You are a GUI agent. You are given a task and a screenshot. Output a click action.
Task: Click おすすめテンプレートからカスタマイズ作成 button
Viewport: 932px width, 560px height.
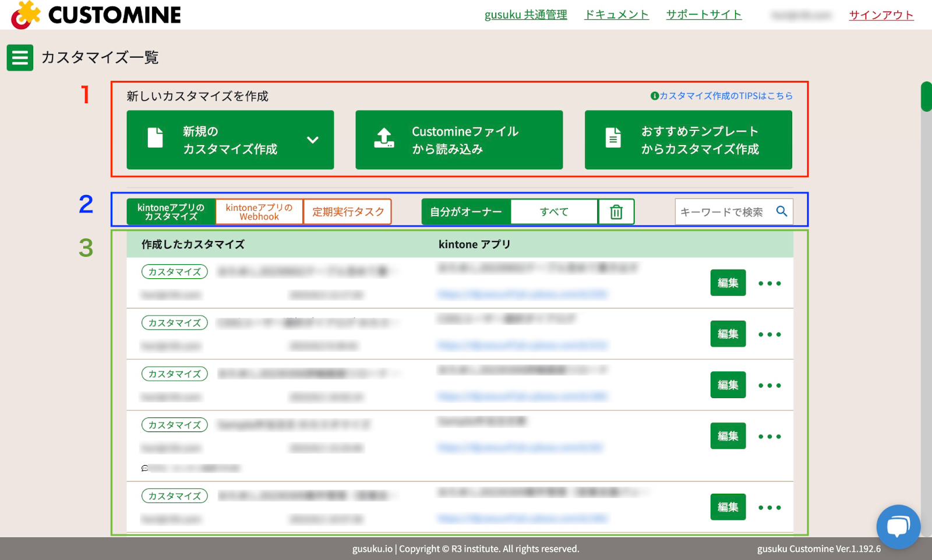point(689,140)
